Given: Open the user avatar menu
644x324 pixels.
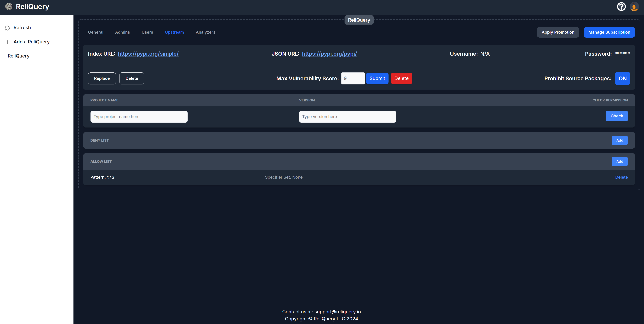Looking at the screenshot, I should pyautogui.click(x=634, y=7).
